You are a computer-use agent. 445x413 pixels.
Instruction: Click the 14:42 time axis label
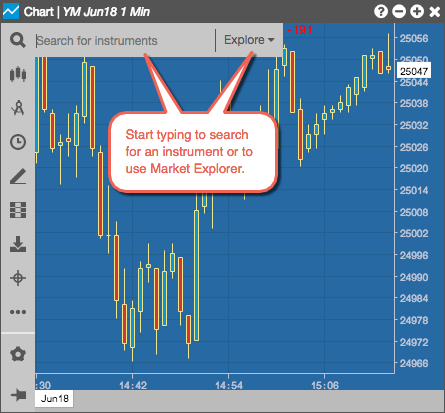tap(133, 386)
